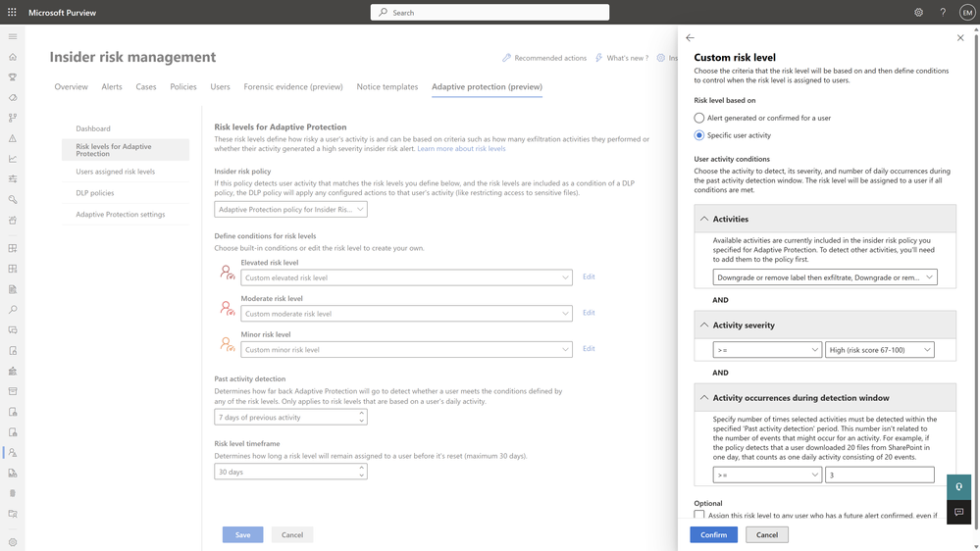The image size is (980, 551).
Task: Open the activities selection dropdown
Action: 824,277
